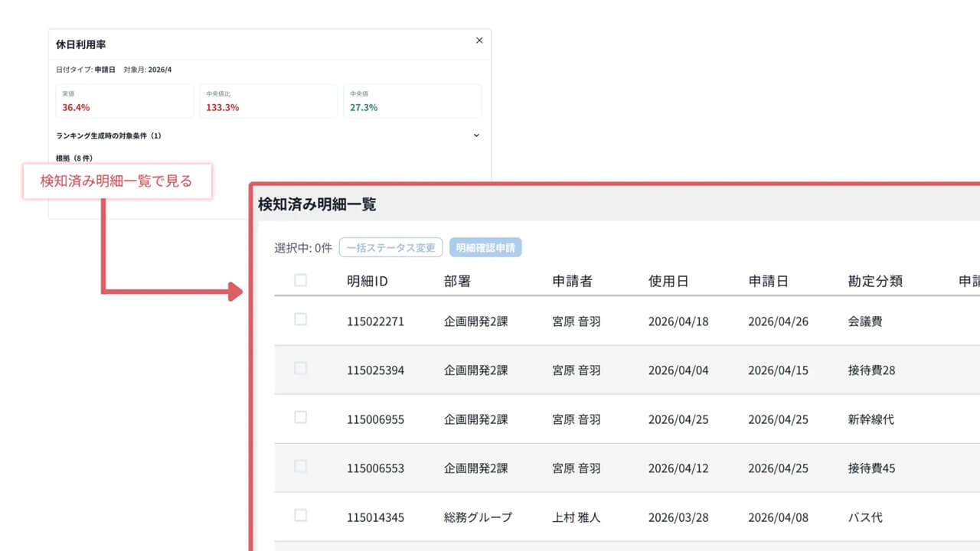Click the 会議費 account category cell
This screenshot has width=980, height=551.
865,321
